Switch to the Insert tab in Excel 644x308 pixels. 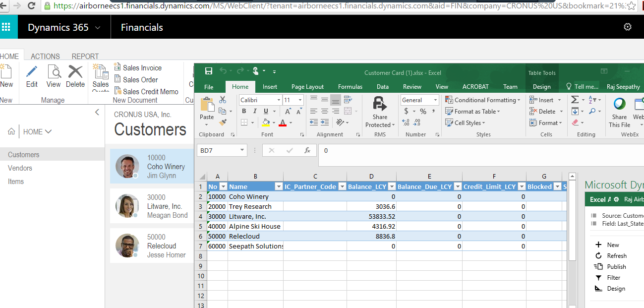coord(270,87)
